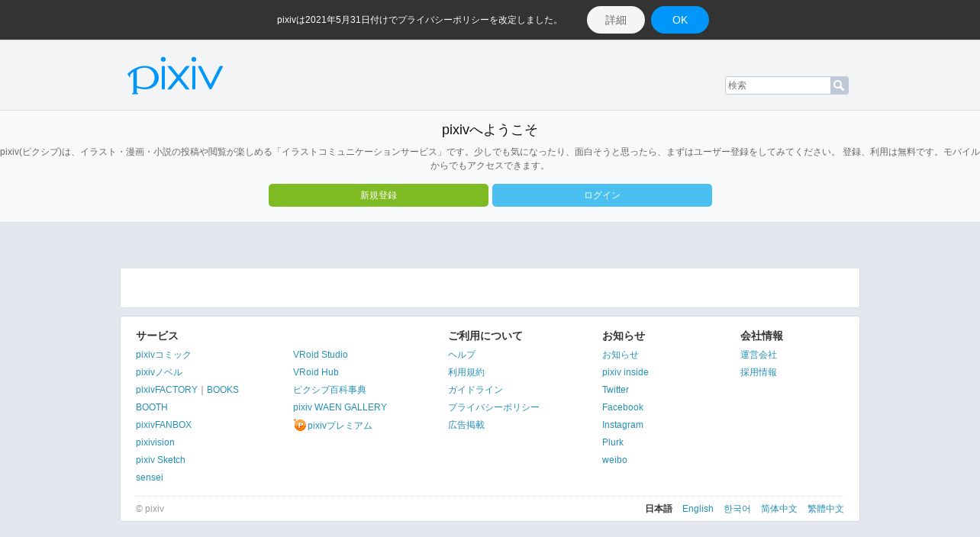The image size is (980, 537).
Task: Open the Facebook link
Action: 623,407
